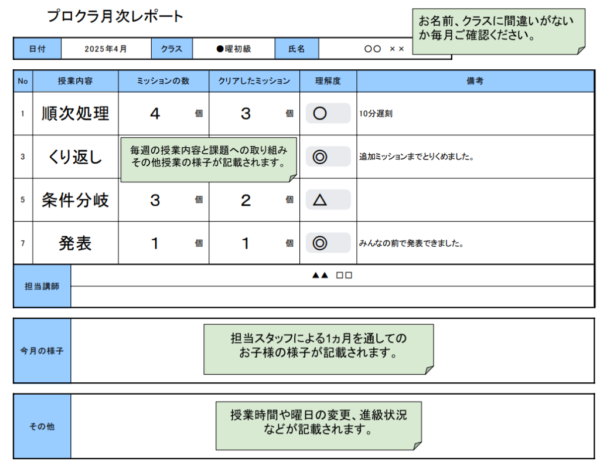
Task: Click the ミッションの数 column header
Action: point(161,80)
